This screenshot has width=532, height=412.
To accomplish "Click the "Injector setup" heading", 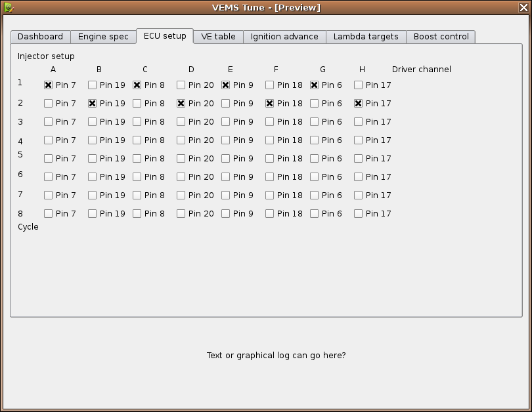I will [46, 56].
